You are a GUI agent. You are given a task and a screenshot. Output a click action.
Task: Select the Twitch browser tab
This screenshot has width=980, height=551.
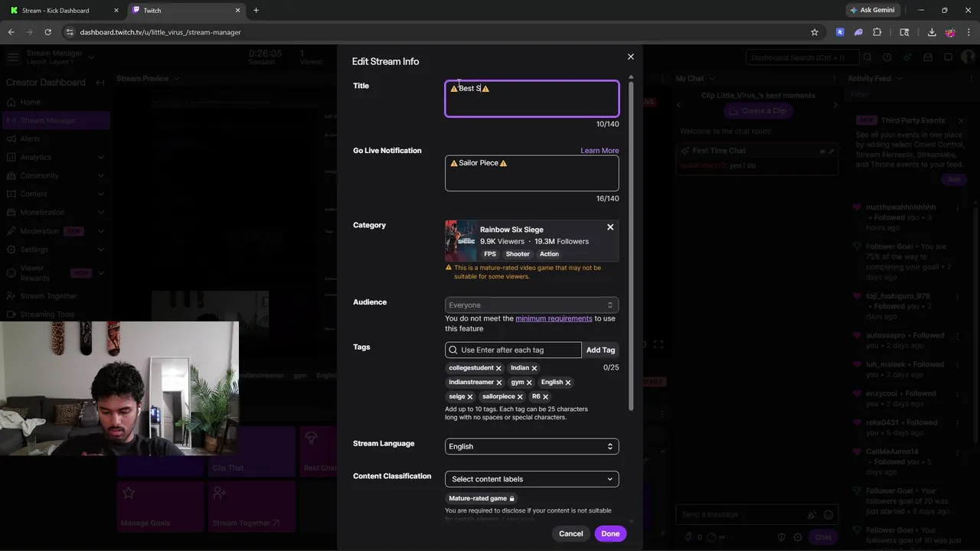tap(186, 11)
